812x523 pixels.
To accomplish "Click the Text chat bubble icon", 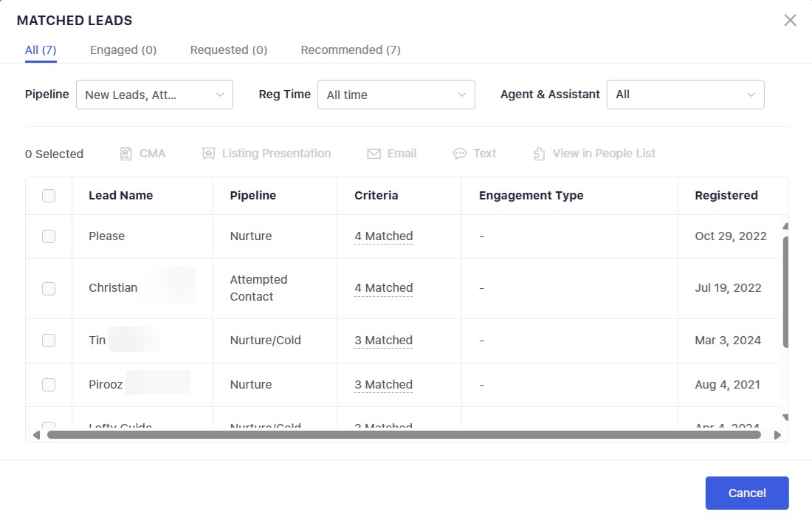I will pos(460,154).
